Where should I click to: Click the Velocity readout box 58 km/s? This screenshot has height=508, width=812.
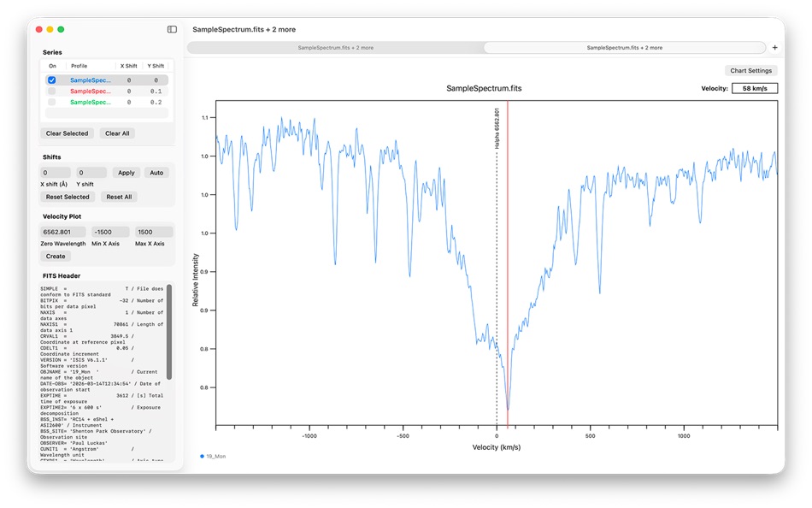coord(755,89)
